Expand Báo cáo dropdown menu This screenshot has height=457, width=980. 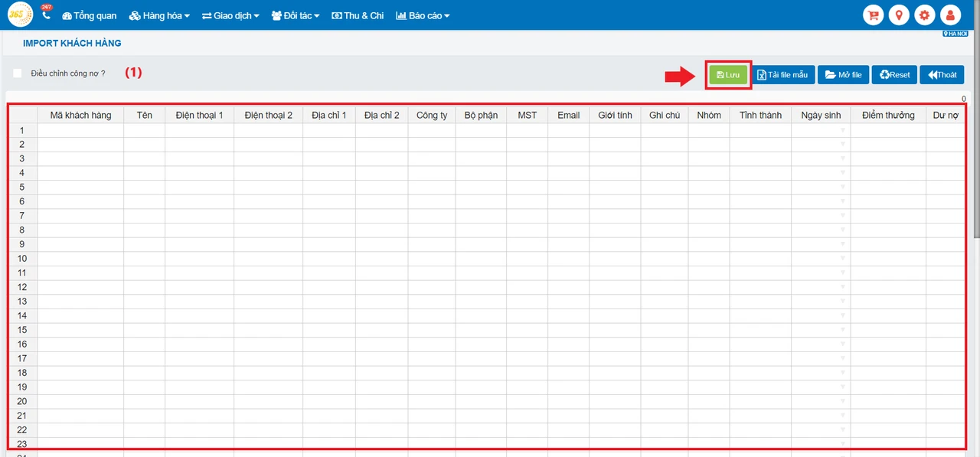pyautogui.click(x=423, y=15)
